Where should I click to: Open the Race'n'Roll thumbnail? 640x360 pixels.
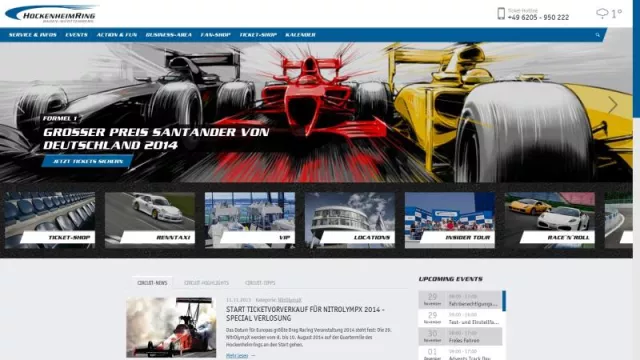(550, 220)
